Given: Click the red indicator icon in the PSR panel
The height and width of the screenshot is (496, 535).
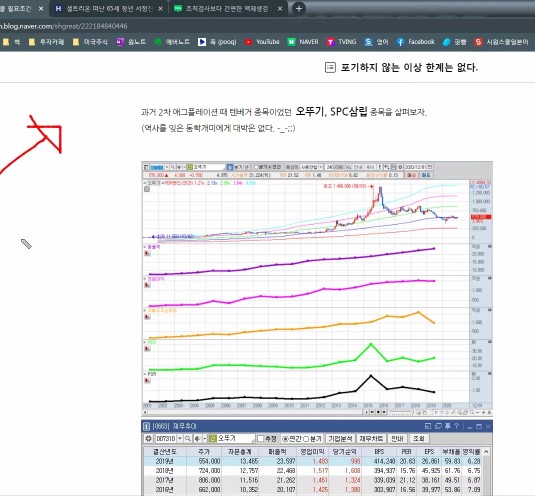Looking at the screenshot, I should (x=147, y=380).
